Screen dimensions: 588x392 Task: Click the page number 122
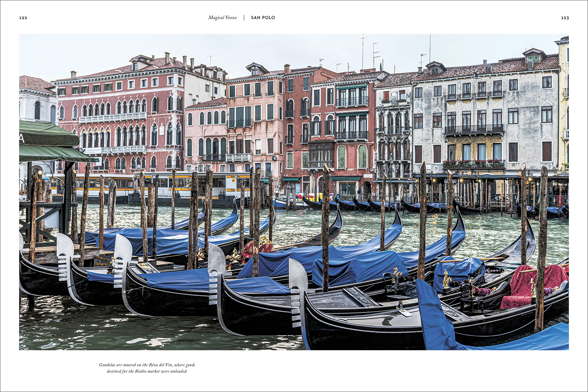(x=23, y=18)
